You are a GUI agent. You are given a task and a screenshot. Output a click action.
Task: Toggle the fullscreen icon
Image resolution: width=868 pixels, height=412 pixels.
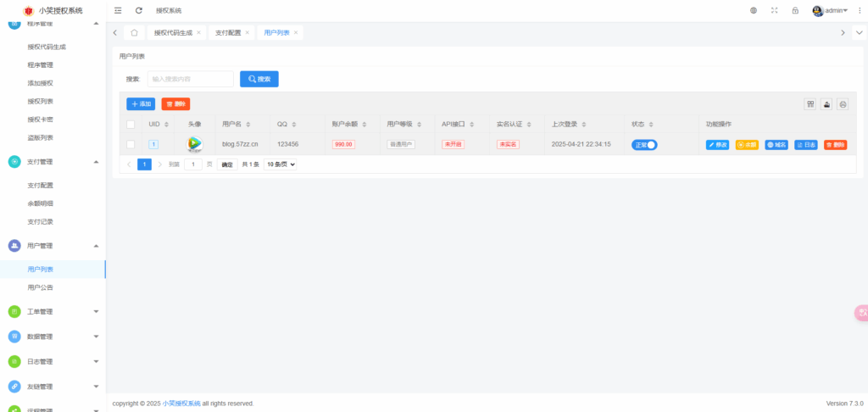pyautogui.click(x=775, y=10)
